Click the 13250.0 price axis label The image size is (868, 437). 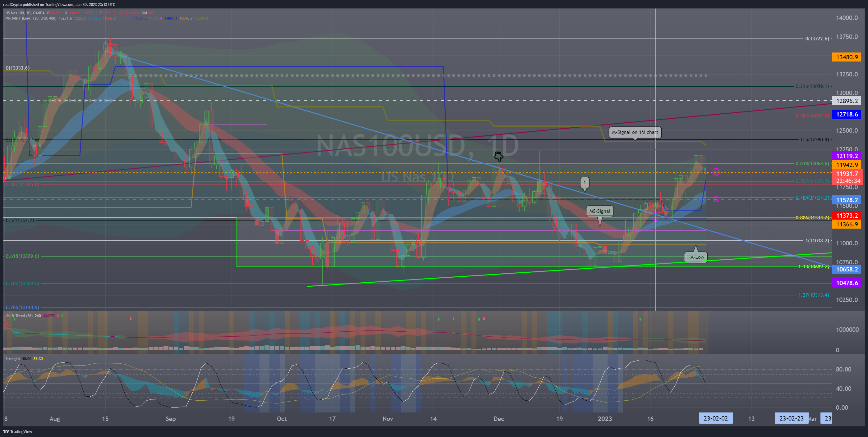pyautogui.click(x=847, y=75)
